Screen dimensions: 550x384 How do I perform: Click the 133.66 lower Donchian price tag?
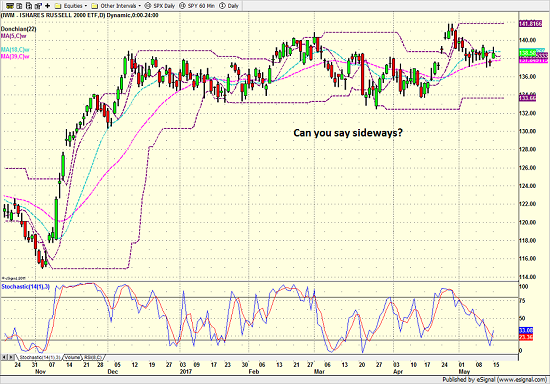tap(528, 98)
